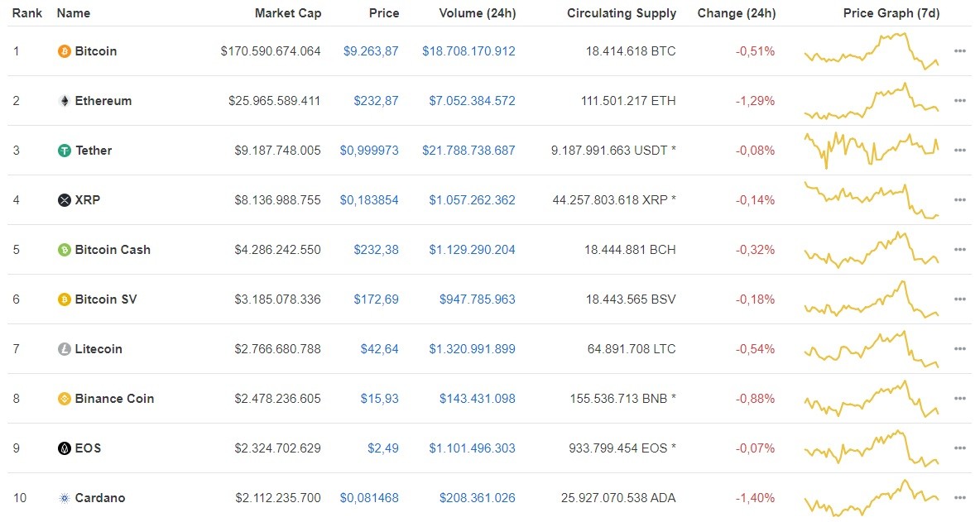Select the Litecoin name text
Image resolution: width=980 pixels, height=522 pixels.
tap(99, 348)
